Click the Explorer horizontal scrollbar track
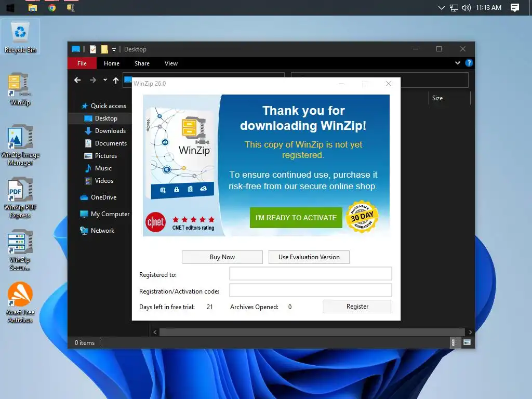Viewport: 532px width, 399px height. tap(312, 332)
